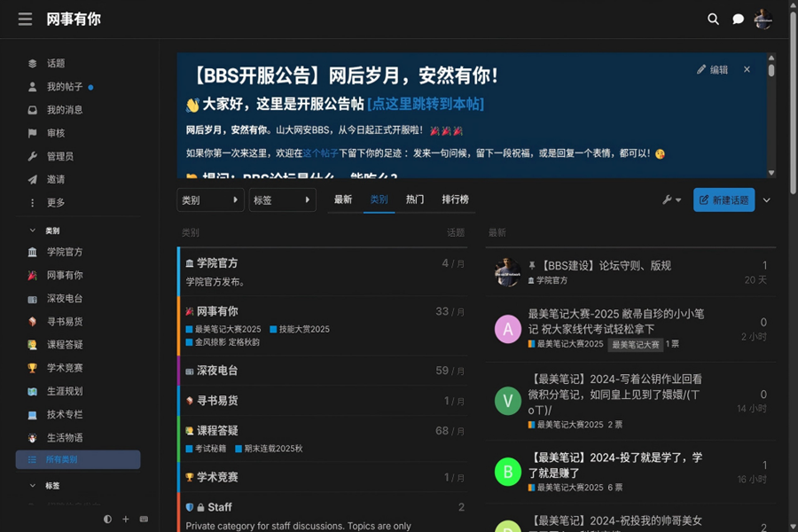The height and width of the screenshot is (532, 798).
Task: Click the banner's scroll down arrow
Action: pyautogui.click(x=771, y=173)
